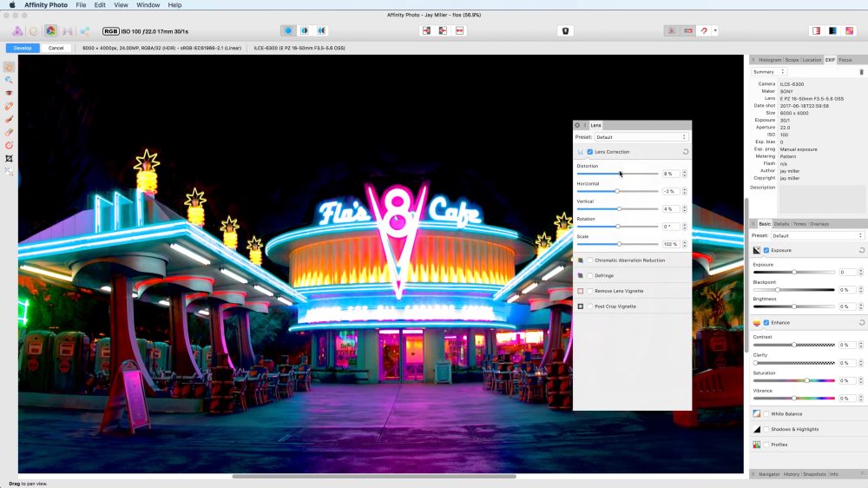Switch to the Tone Mapping Persona icon
This screenshot has height=488, width=868.
[x=68, y=31]
